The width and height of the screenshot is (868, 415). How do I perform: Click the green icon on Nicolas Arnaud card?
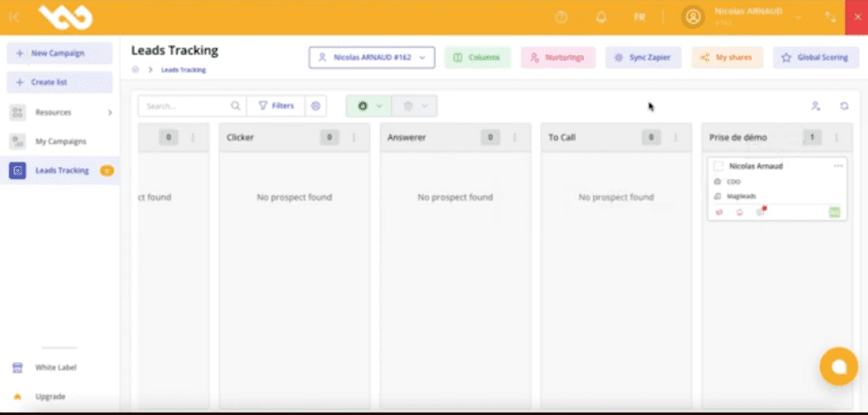point(834,213)
